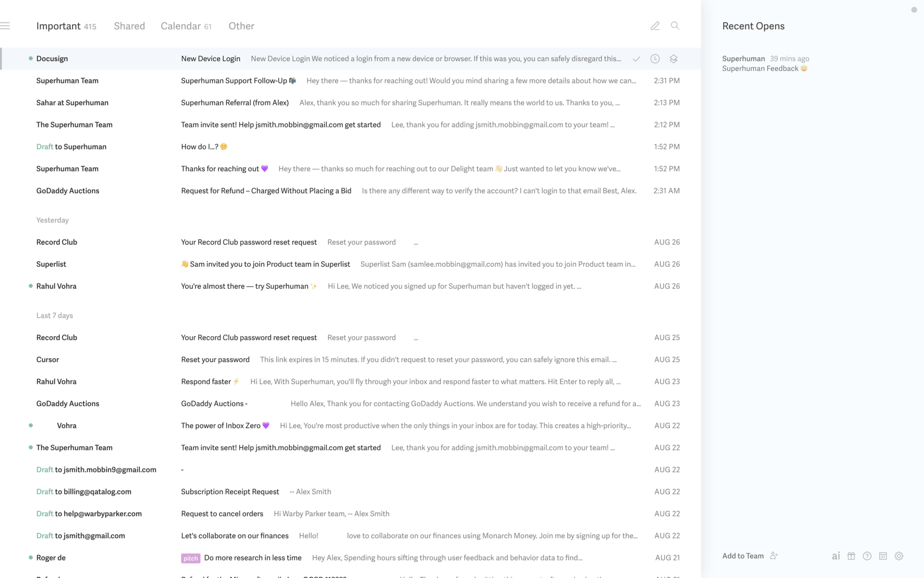Open Respond faster email

tap(350, 381)
